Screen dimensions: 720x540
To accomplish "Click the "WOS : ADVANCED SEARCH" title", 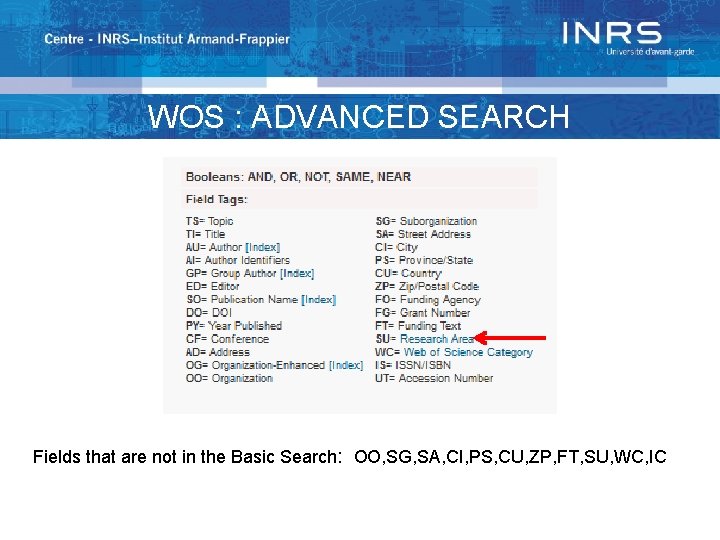I will tap(359, 116).
